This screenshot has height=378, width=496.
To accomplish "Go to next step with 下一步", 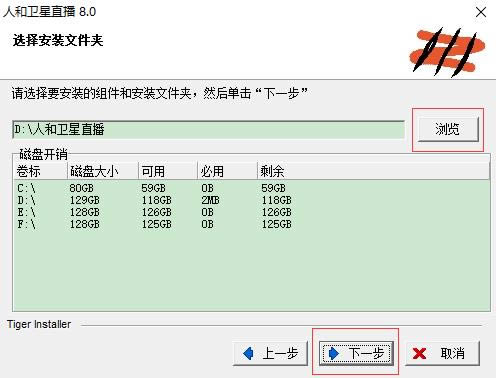I will coord(356,353).
